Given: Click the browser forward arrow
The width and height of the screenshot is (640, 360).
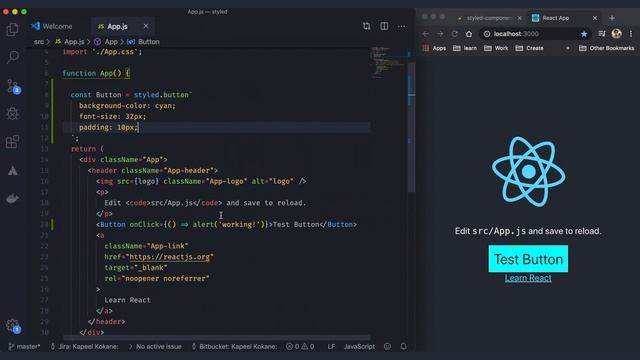Looking at the screenshot, I should point(440,34).
